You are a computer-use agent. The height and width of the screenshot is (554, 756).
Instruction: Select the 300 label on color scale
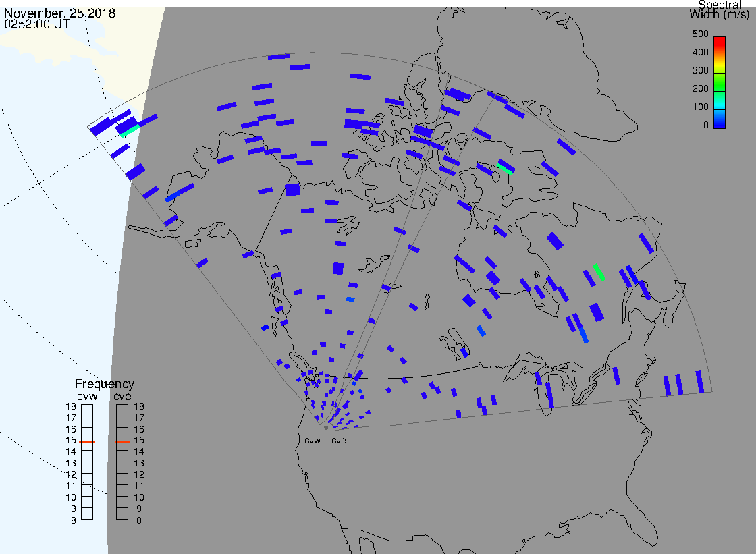click(700, 70)
